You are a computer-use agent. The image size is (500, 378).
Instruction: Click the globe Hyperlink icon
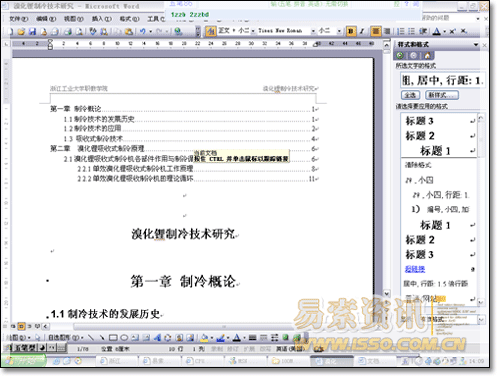pos(178,31)
